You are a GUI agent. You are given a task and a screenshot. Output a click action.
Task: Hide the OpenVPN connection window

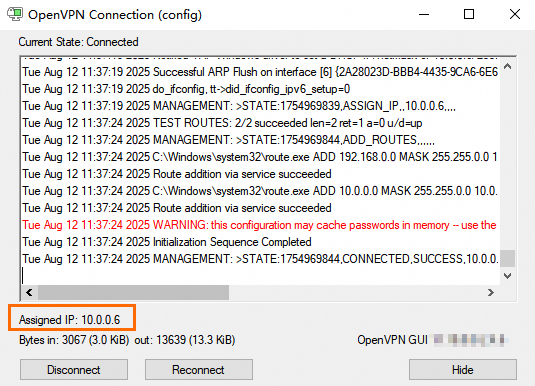[x=463, y=370]
